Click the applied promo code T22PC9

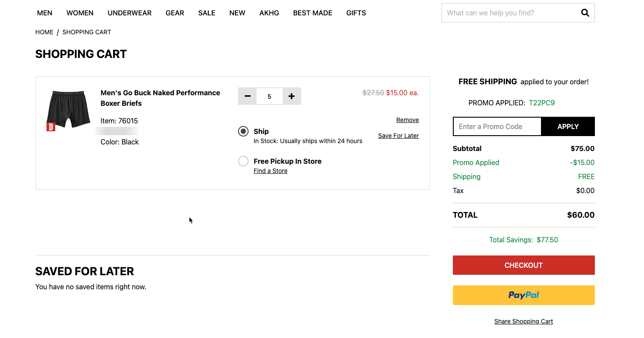542,103
